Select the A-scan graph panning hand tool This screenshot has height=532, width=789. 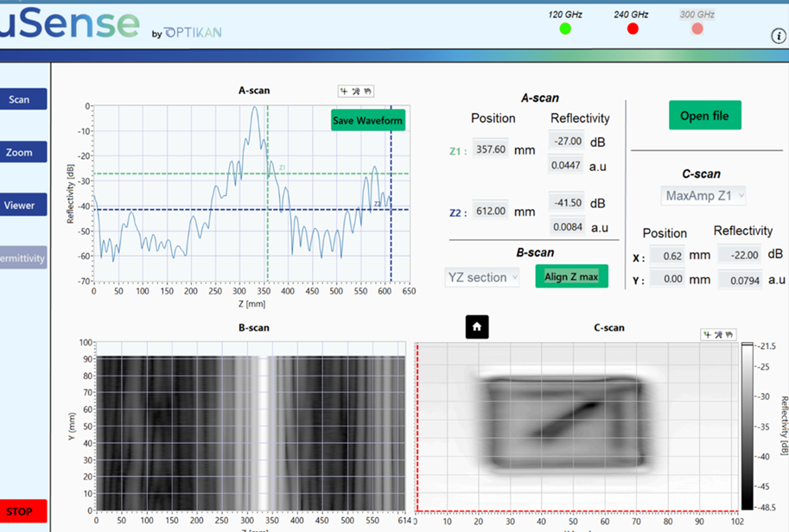point(368,91)
